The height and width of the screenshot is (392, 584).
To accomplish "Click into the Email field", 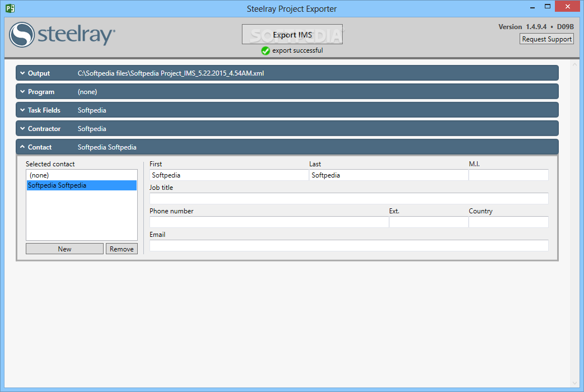I will pyautogui.click(x=349, y=245).
